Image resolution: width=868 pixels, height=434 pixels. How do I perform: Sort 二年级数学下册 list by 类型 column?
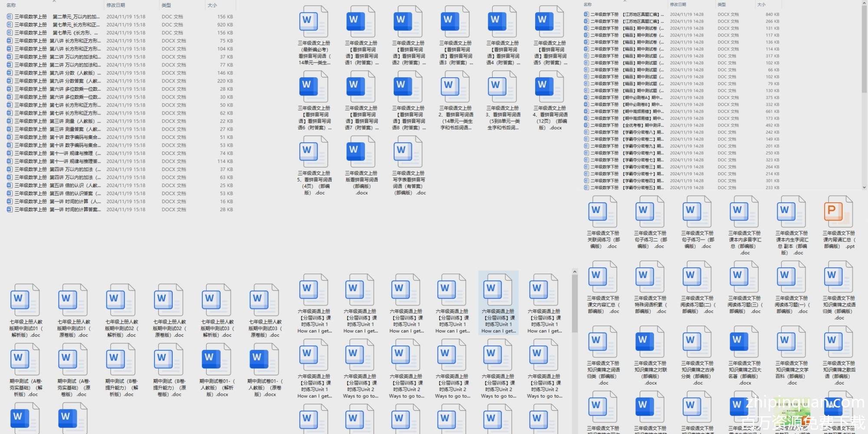(722, 4)
